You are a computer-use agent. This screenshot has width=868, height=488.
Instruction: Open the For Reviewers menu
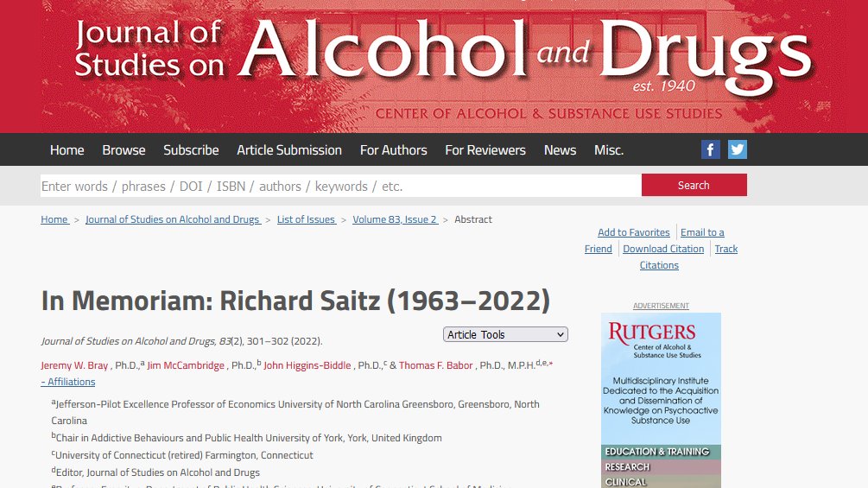(485, 150)
